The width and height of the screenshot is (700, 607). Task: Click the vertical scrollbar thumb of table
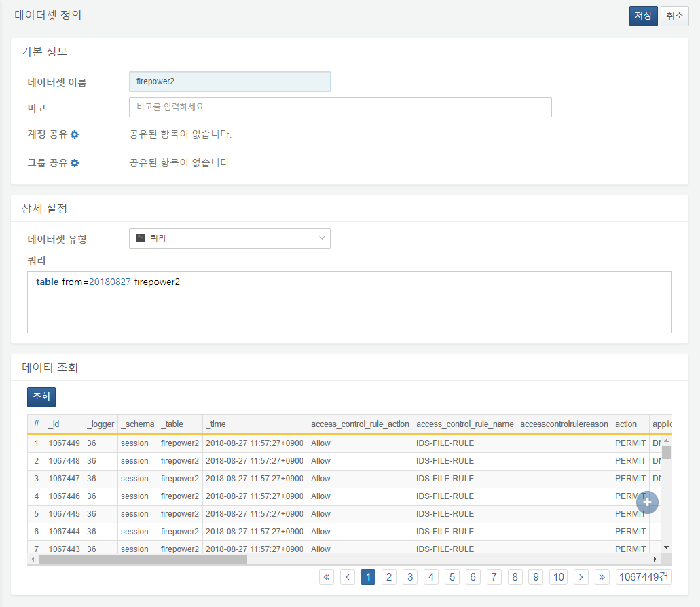click(x=666, y=452)
